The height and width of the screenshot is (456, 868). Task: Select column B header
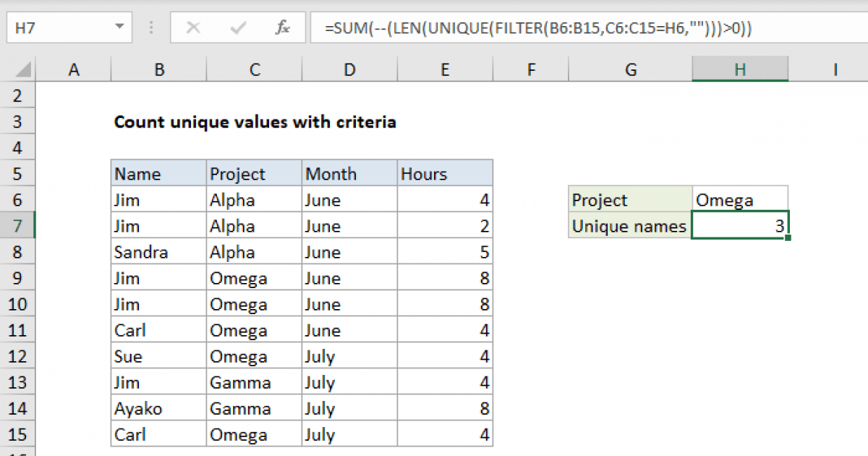158,69
